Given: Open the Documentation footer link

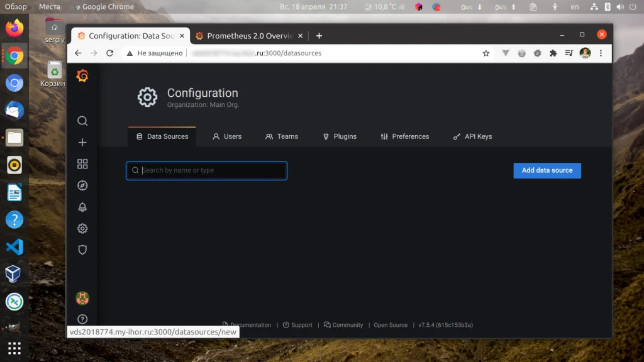Looking at the screenshot, I should [249, 325].
